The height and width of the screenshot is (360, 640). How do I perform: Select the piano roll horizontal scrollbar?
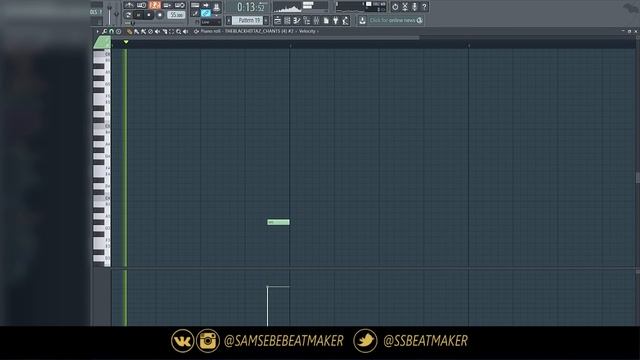click(x=265, y=38)
